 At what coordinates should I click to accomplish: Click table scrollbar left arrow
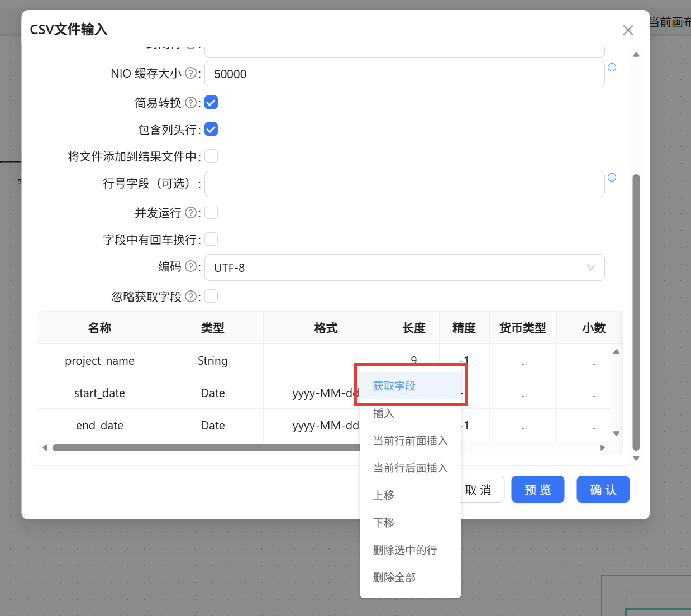click(45, 447)
